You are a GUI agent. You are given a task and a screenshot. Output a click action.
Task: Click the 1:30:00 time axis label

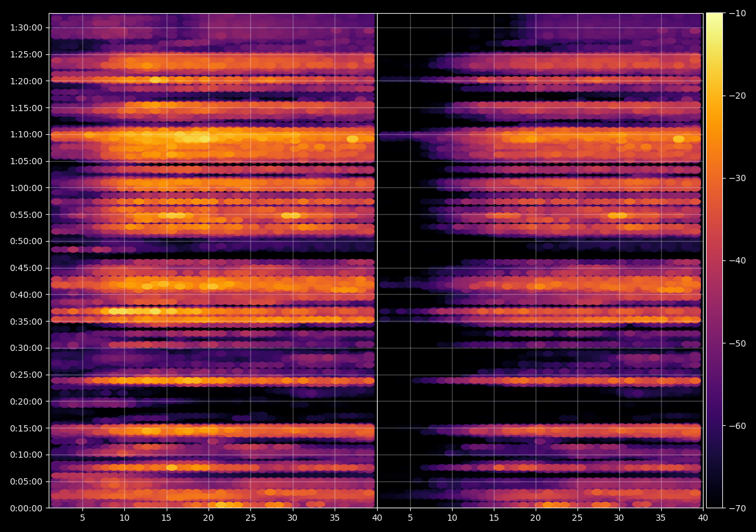(x=26, y=27)
